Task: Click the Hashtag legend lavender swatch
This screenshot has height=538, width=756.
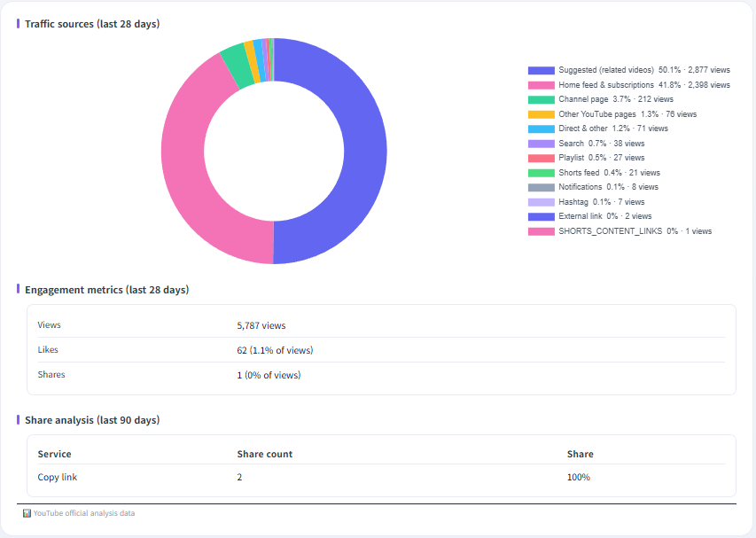Action: (x=541, y=202)
